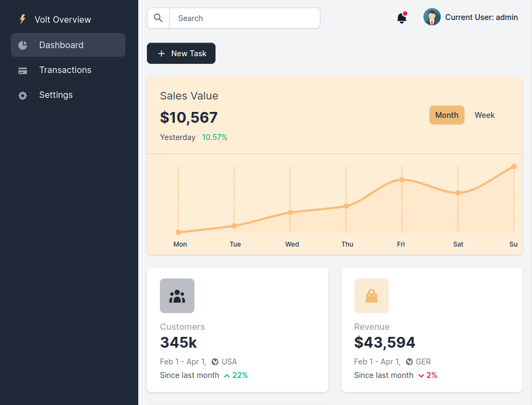Click the Customers group icon
The width and height of the screenshot is (532, 405).
(x=177, y=296)
